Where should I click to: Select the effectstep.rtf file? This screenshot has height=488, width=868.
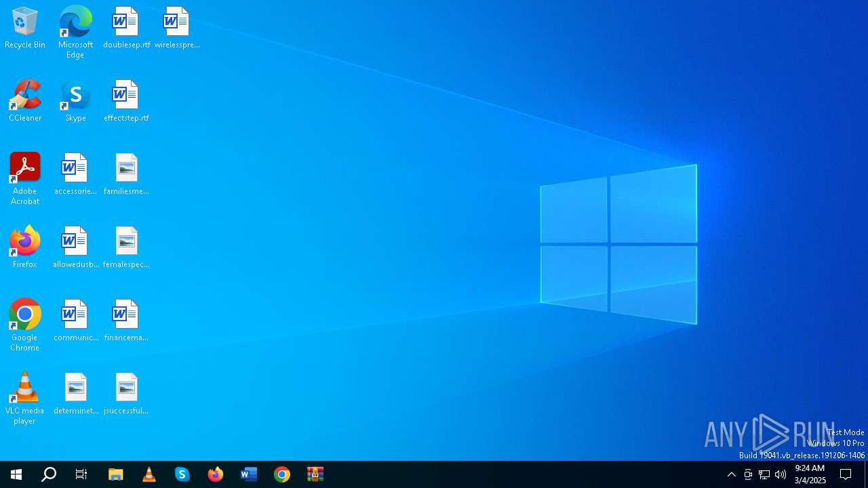(126, 101)
